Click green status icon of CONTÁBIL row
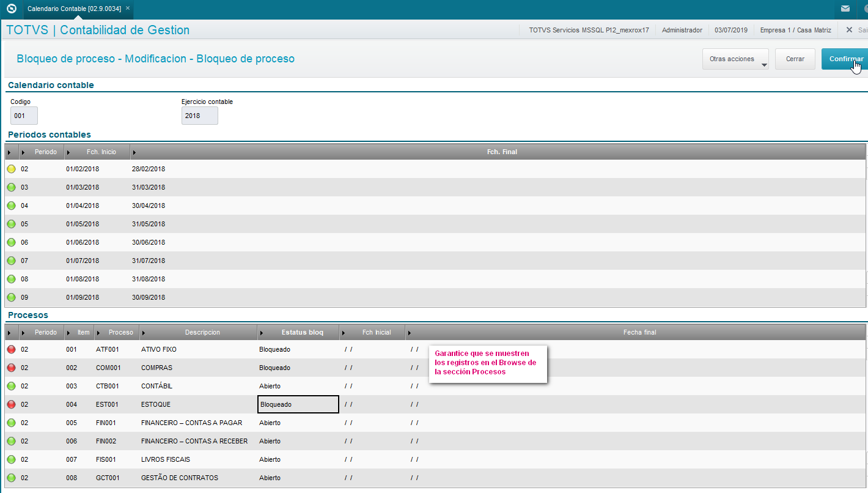The image size is (868, 493). 11,386
